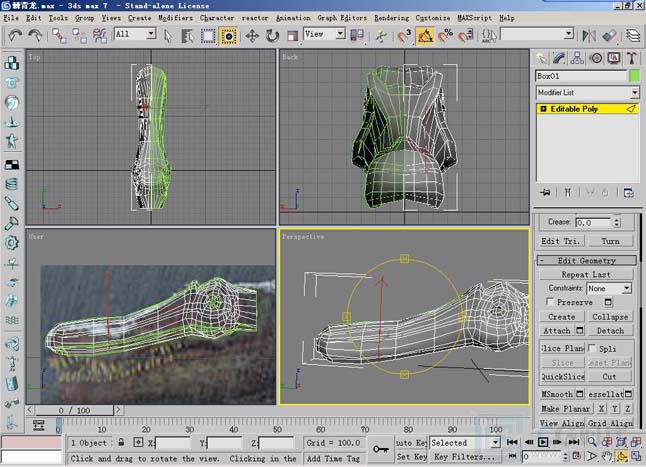Open the Layer Manager icon
Image resolution: width=646 pixels, height=467 pixels.
(633, 36)
